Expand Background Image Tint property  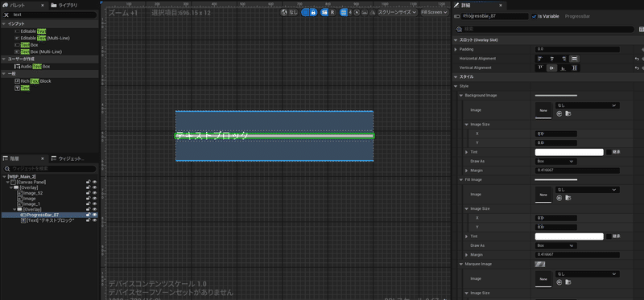click(467, 152)
